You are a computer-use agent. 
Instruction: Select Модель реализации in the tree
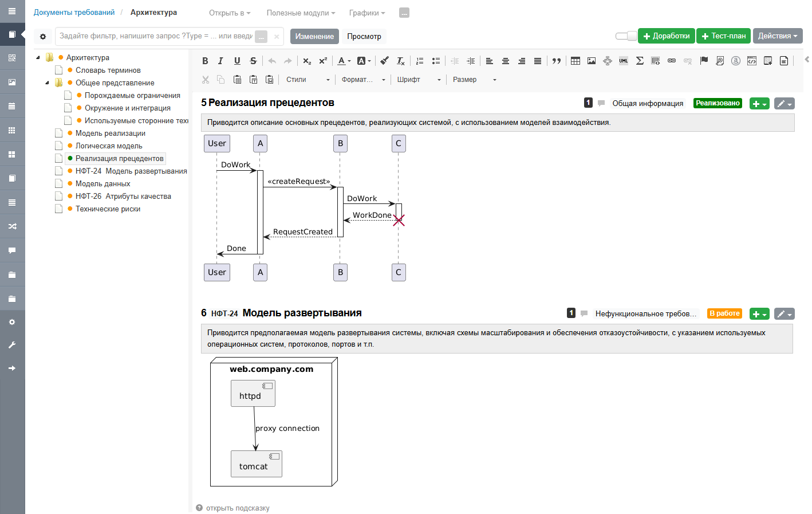pos(111,134)
